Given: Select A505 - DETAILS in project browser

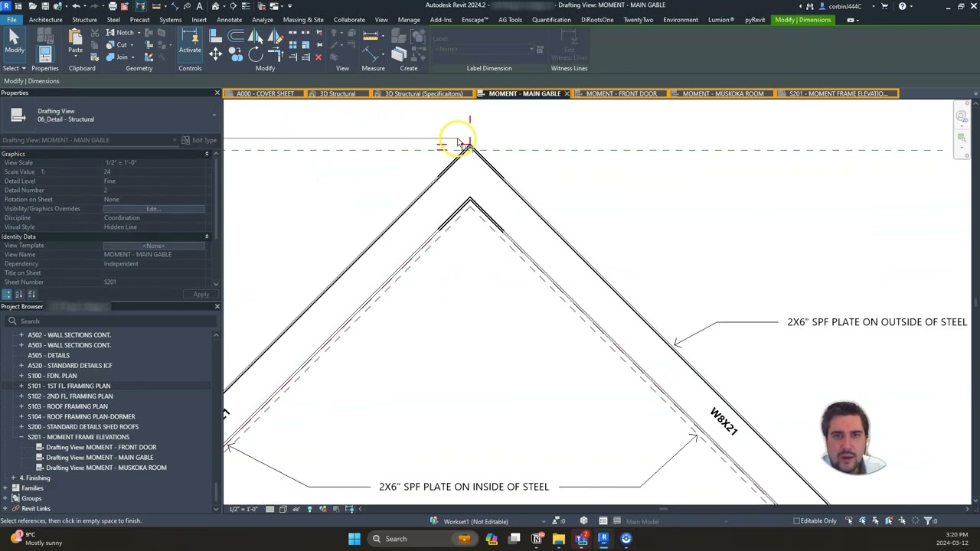Looking at the screenshot, I should click(48, 355).
